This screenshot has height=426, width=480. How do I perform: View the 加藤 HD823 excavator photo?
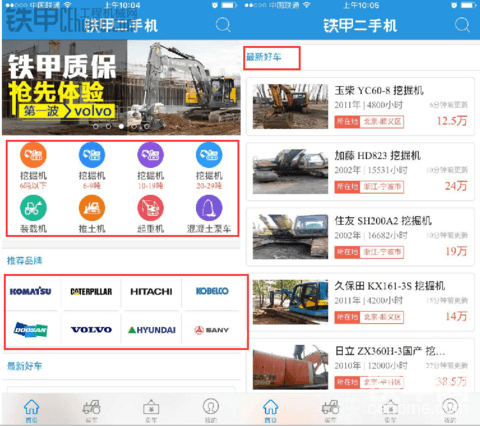coord(290,171)
